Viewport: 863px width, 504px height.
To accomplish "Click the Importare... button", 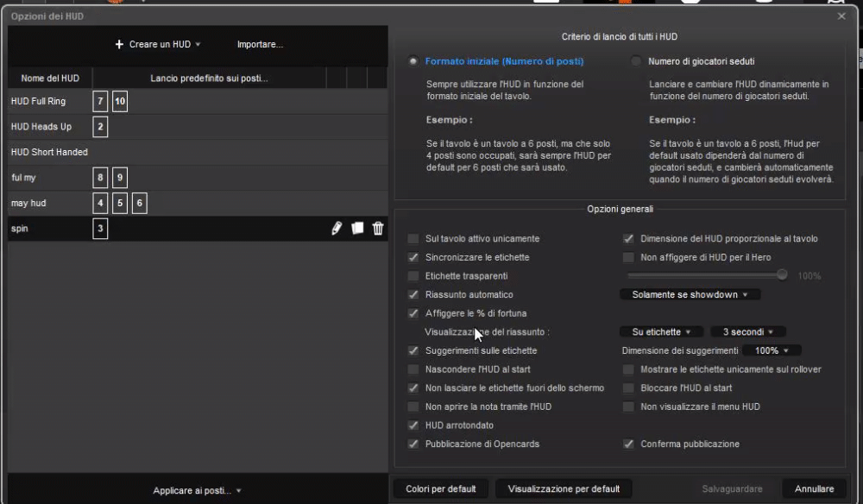I will pyautogui.click(x=260, y=44).
